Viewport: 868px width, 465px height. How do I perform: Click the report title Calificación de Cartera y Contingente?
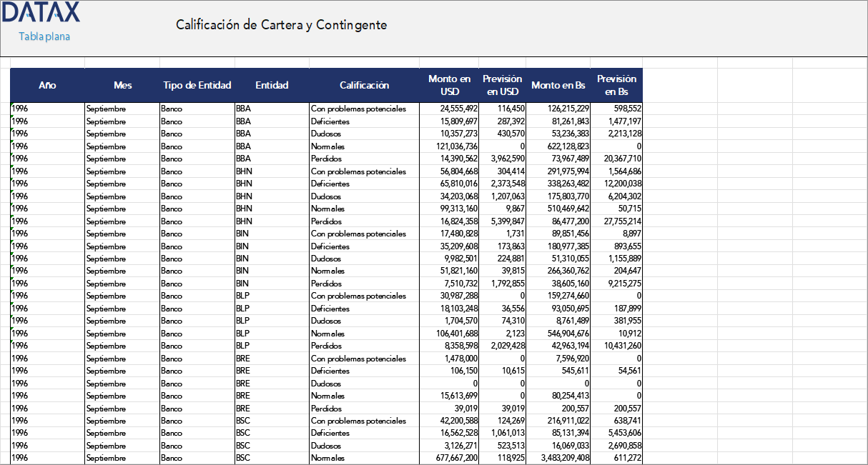coord(280,24)
